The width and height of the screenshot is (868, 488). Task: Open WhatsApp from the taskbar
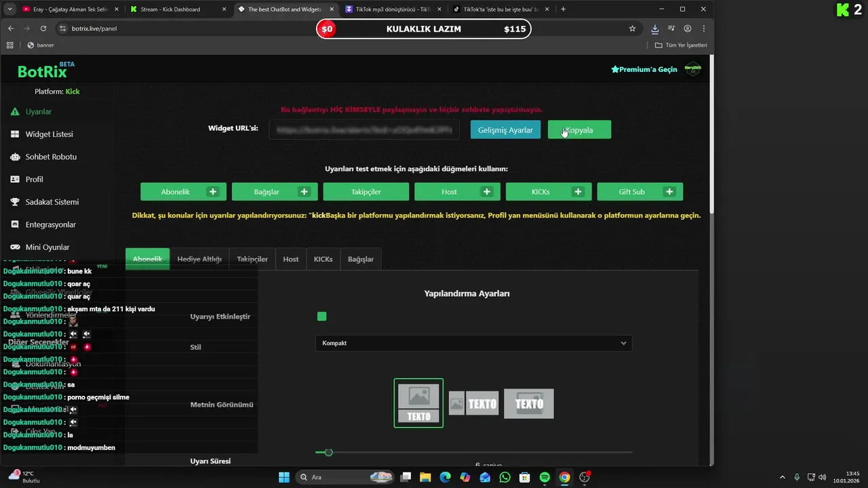[505, 477]
